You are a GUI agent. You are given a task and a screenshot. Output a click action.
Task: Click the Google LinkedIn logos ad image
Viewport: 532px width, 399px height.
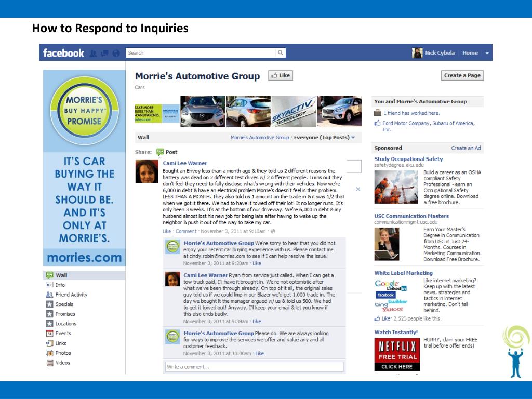[391, 296]
